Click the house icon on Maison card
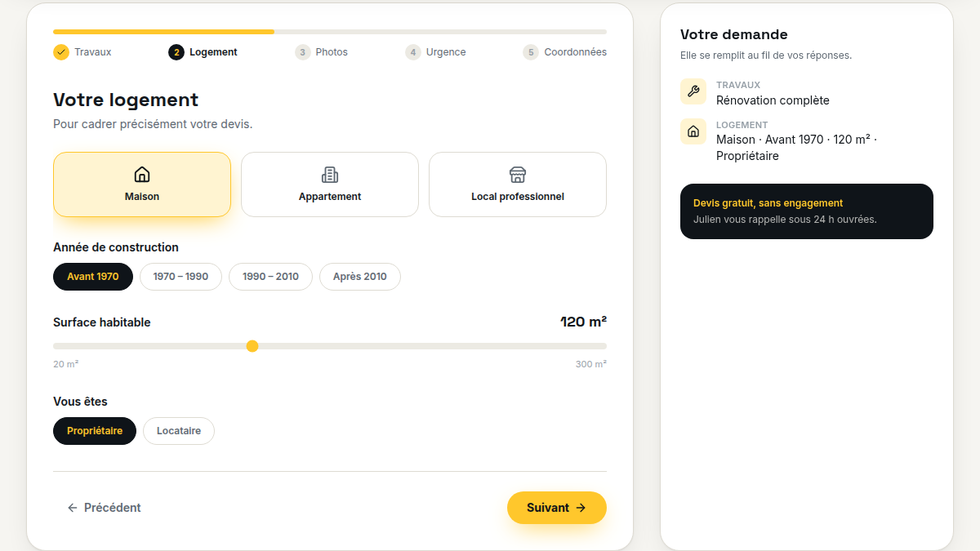980x551 pixels. (142, 174)
